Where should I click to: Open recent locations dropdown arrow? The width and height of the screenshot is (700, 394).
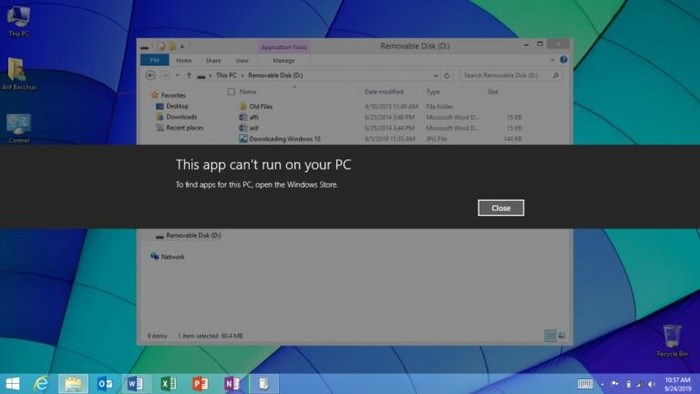click(x=178, y=75)
